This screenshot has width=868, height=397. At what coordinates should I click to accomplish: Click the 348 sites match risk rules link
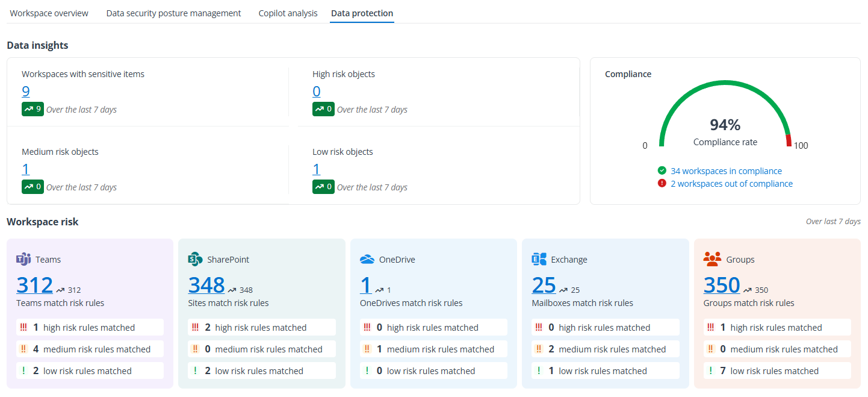[206, 284]
